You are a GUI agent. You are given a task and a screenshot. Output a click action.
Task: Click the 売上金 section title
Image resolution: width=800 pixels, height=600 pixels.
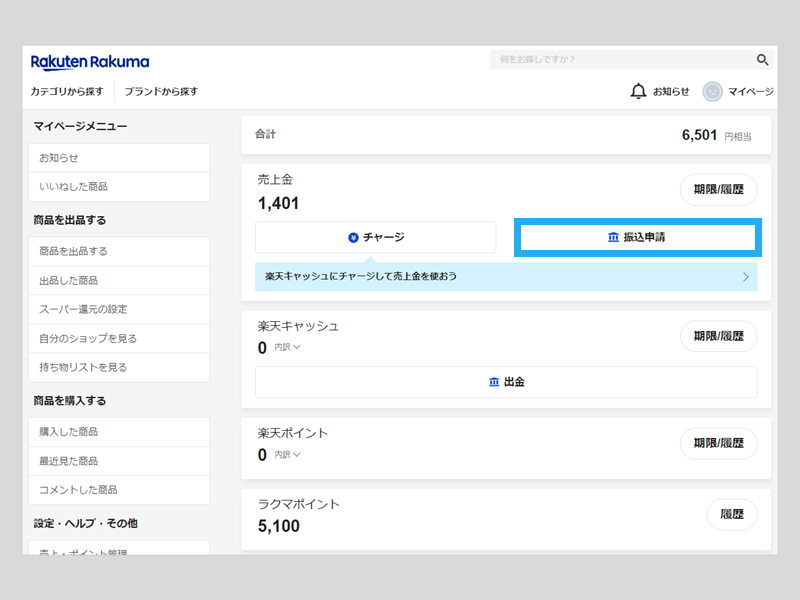(x=275, y=180)
